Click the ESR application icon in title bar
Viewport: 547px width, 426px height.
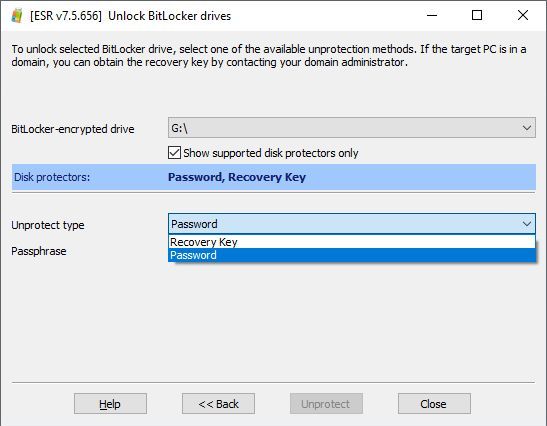(17, 16)
